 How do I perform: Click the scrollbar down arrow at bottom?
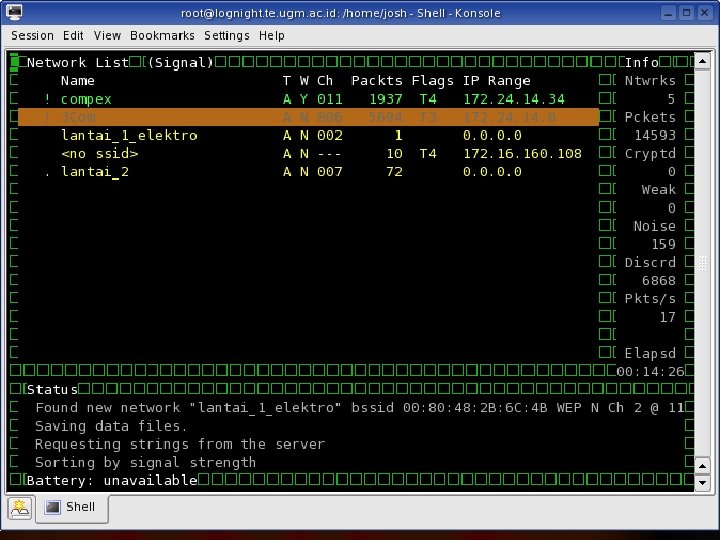pyautogui.click(x=703, y=483)
